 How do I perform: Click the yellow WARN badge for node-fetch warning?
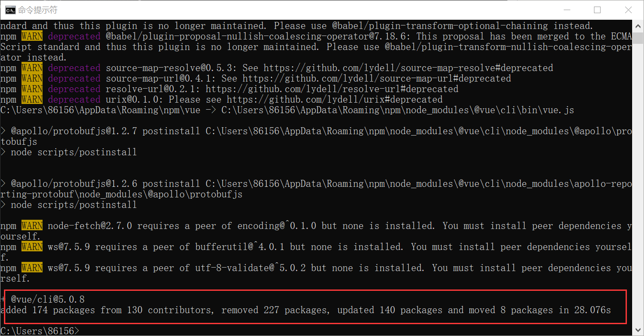31,225
